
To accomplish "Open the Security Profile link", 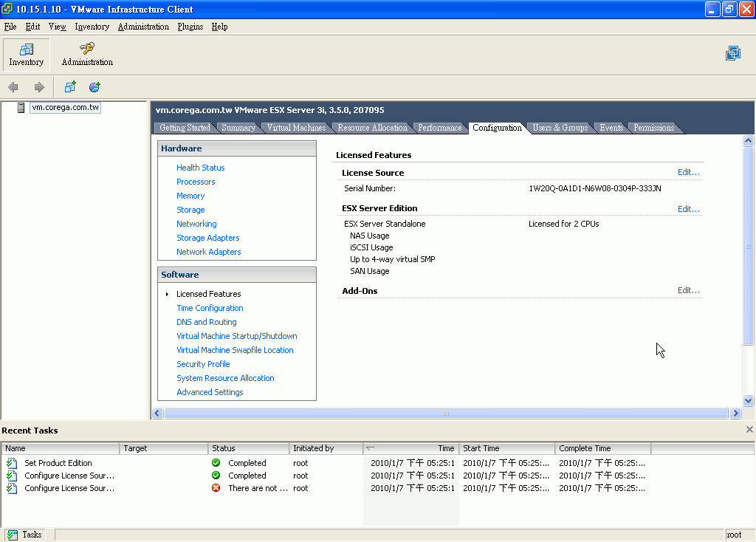I will point(203,364).
